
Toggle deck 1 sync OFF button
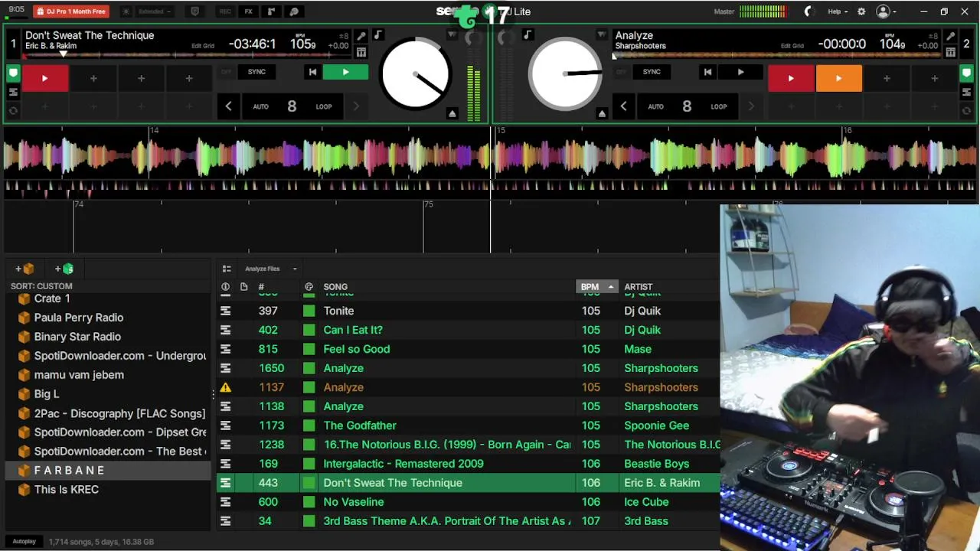pos(226,72)
